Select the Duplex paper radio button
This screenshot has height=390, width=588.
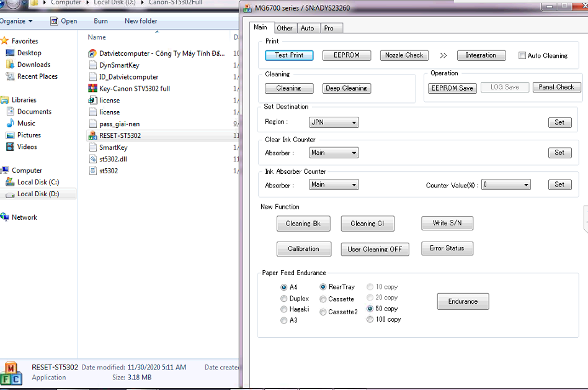pos(284,299)
